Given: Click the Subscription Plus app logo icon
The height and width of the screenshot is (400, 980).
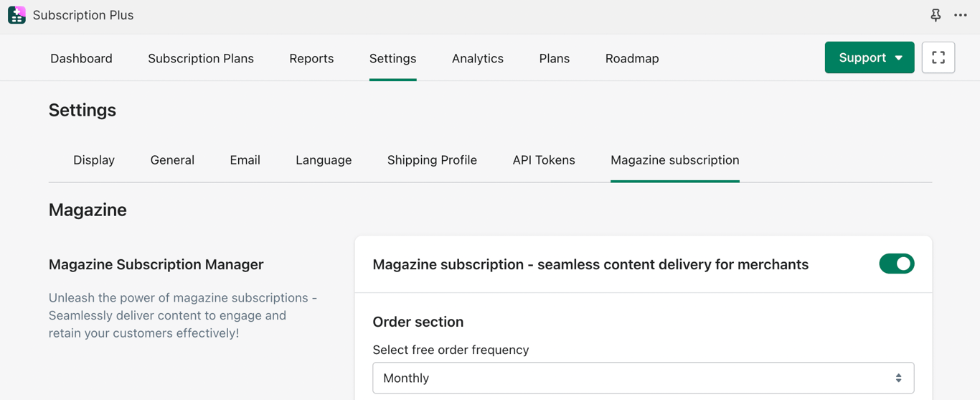Looking at the screenshot, I should click(x=17, y=15).
